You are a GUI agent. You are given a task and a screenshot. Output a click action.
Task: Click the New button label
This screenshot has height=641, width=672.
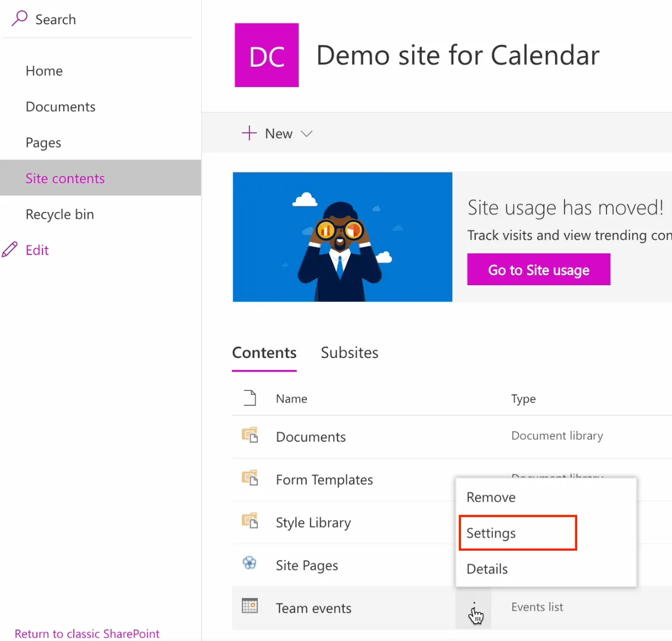click(x=279, y=134)
